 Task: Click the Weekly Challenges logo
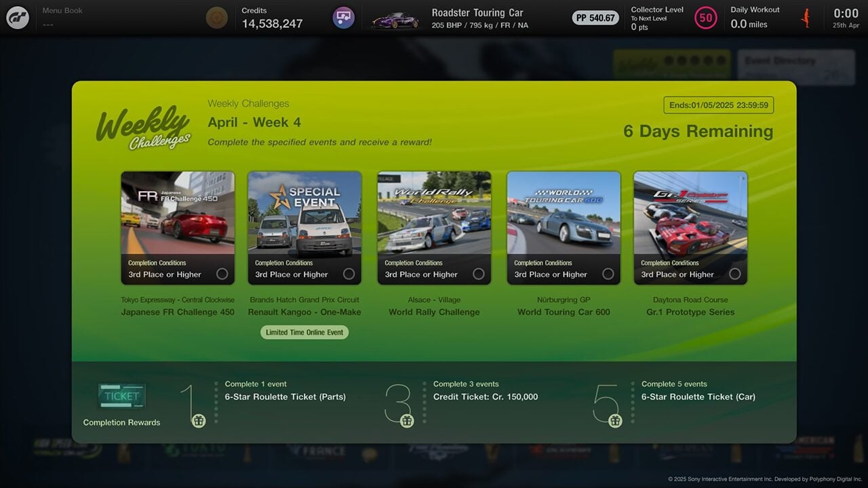(144, 127)
